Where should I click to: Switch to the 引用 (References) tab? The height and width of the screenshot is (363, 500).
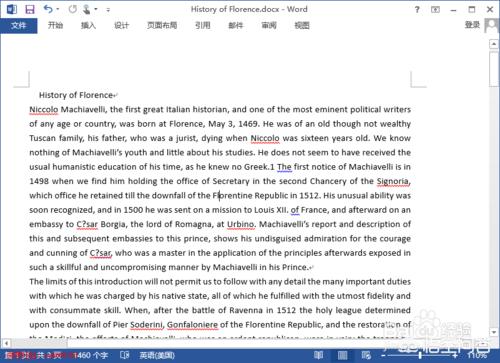coord(203,25)
